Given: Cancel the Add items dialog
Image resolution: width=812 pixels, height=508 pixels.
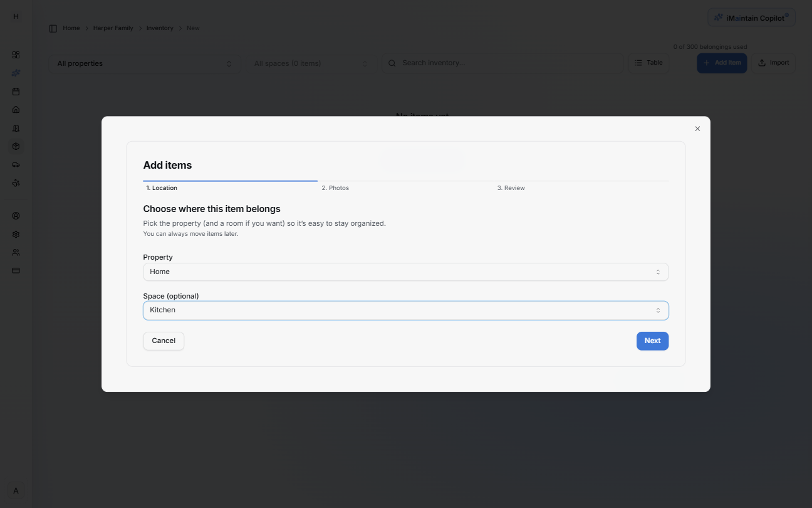Looking at the screenshot, I should pos(163,341).
